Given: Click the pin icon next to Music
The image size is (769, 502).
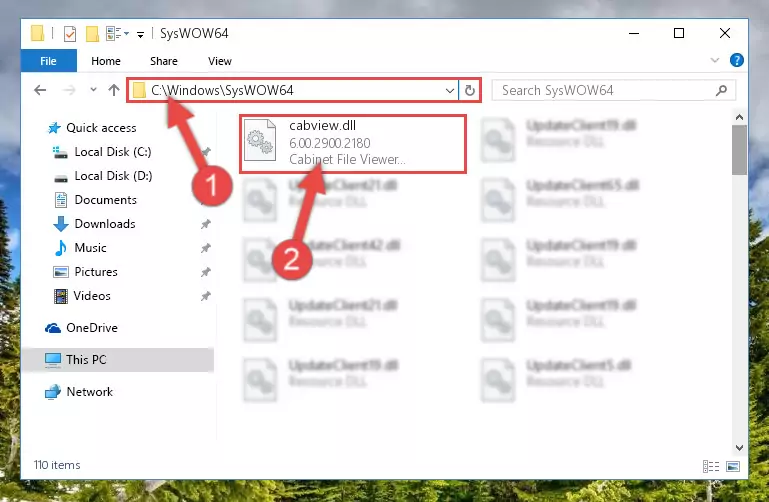Looking at the screenshot, I should (x=205, y=249).
